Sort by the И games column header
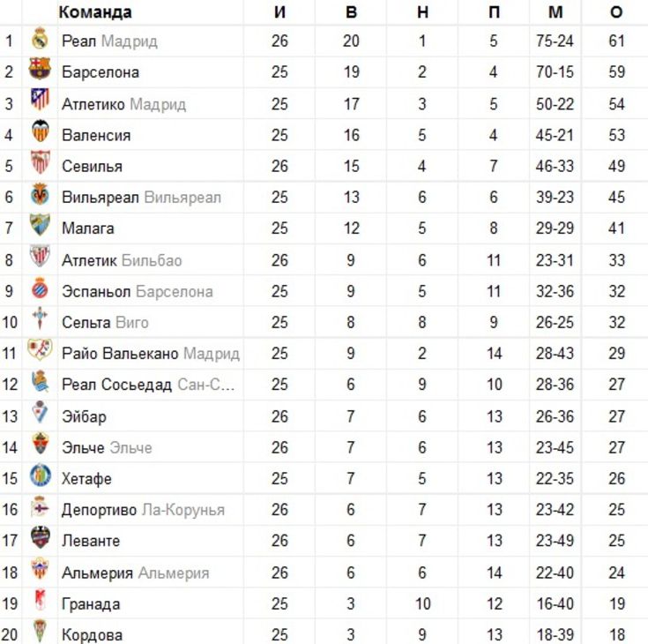Image resolution: width=648 pixels, height=644 pixels. coord(279,12)
